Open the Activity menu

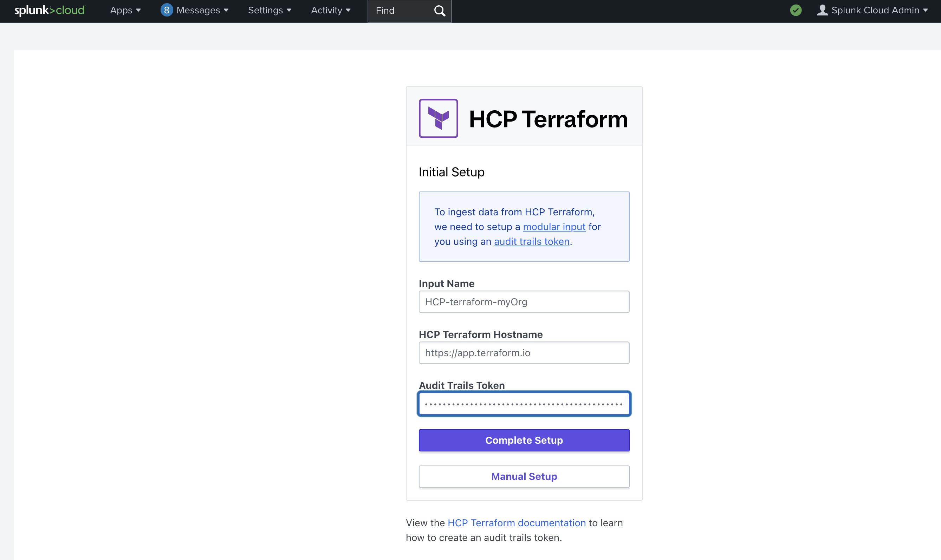click(331, 10)
